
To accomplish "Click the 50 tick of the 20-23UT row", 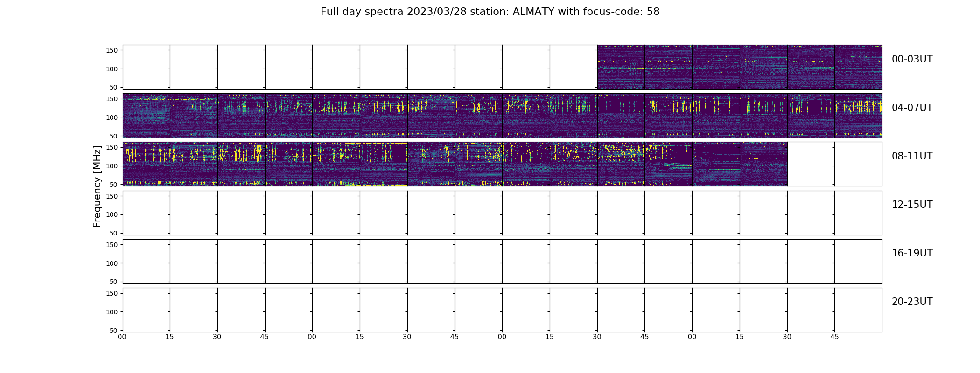I will pos(113,330).
